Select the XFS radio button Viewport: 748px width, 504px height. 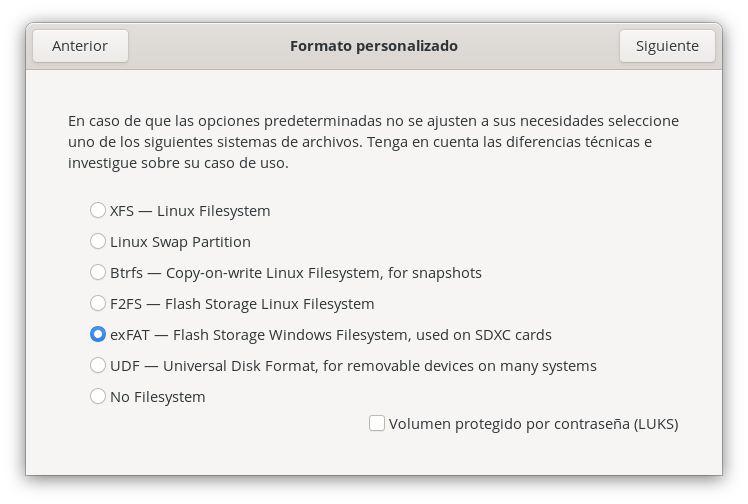click(98, 210)
